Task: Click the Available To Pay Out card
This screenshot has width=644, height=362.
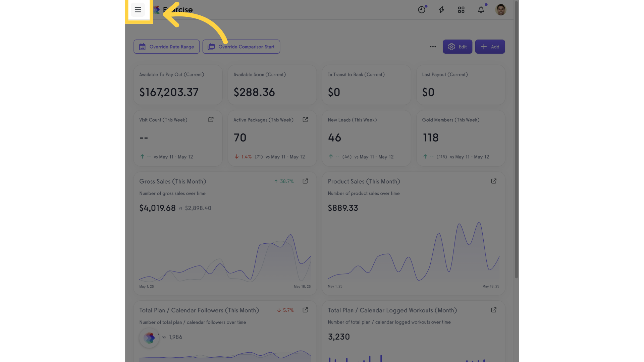Action: coord(178,85)
